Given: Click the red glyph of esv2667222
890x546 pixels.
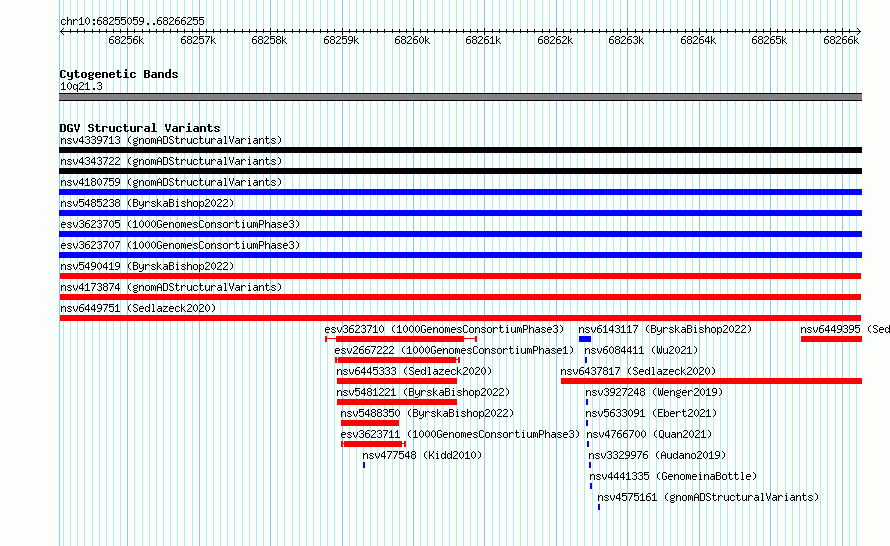Looking at the screenshot, I should tap(397, 360).
